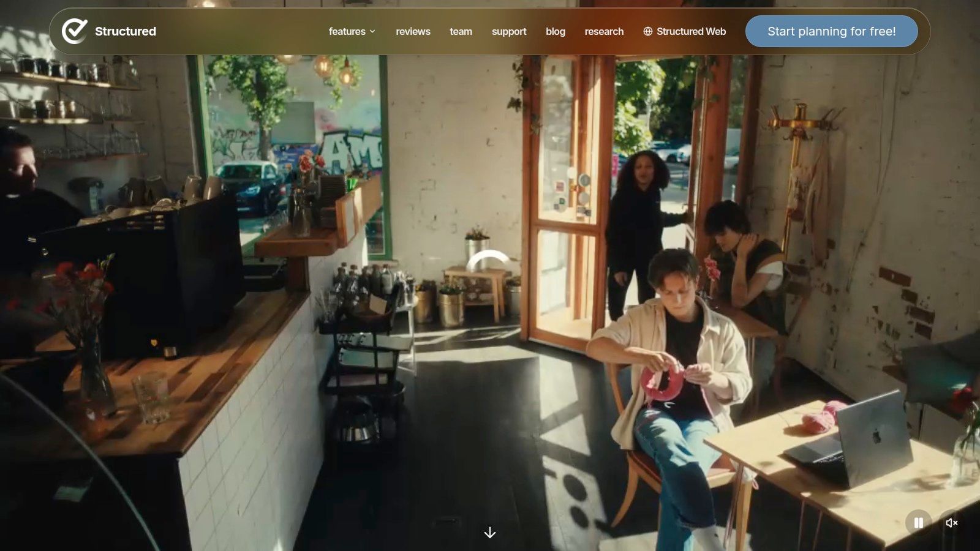Image resolution: width=980 pixels, height=551 pixels.
Task: Click the scroll-down arrow icon
Action: pyautogui.click(x=489, y=533)
